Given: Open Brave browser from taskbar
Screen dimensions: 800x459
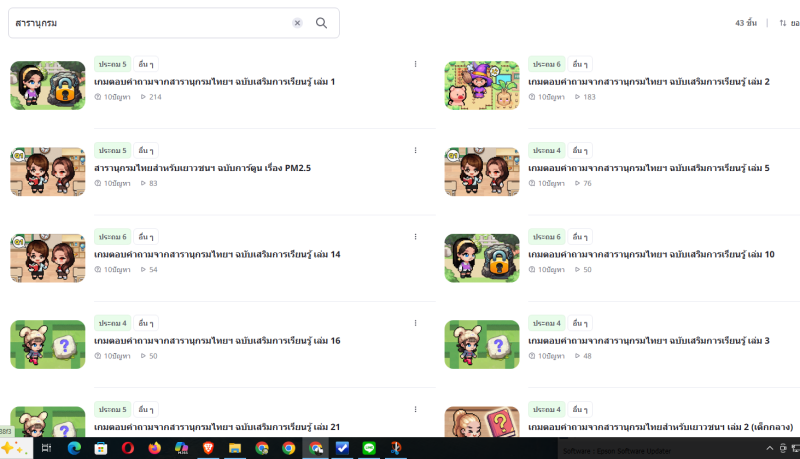Looking at the screenshot, I should click(208, 449).
